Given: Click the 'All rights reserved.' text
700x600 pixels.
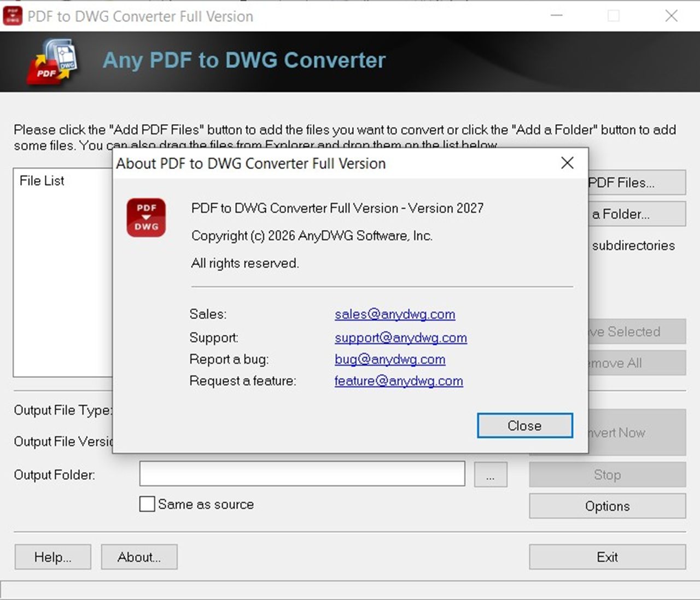Looking at the screenshot, I should 245,263.
